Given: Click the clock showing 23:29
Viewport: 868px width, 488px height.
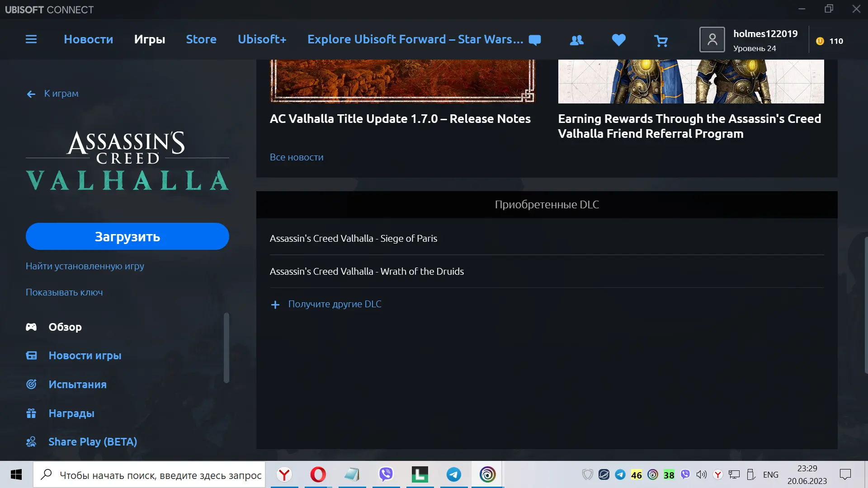Looking at the screenshot, I should pos(807,469).
